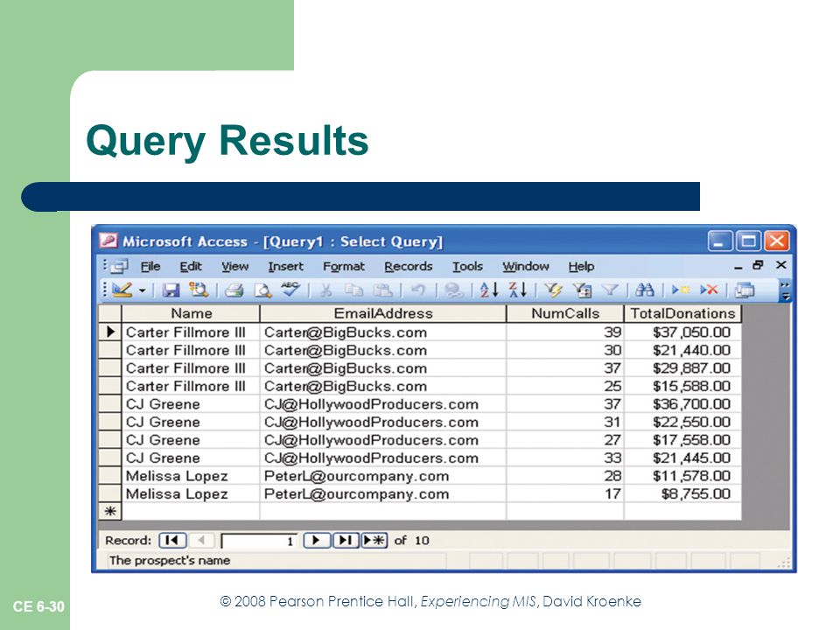Click the cell showing $21,445.00
Image resolution: width=840 pixels, height=630 pixels.
coord(682,458)
